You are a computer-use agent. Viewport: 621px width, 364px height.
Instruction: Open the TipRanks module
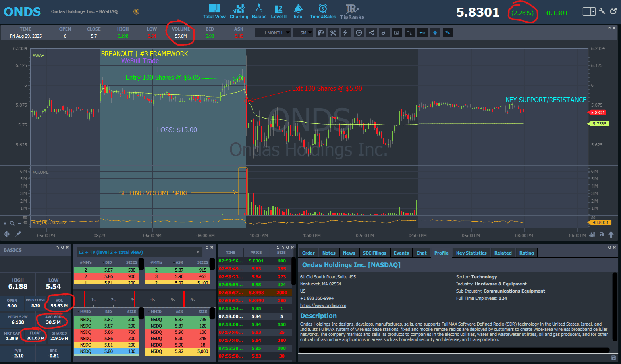352,11
